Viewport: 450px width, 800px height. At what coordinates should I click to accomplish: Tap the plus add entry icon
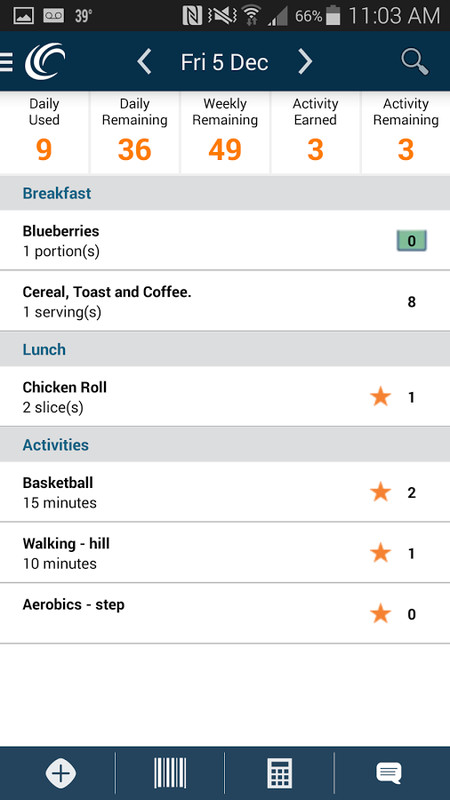click(61, 773)
